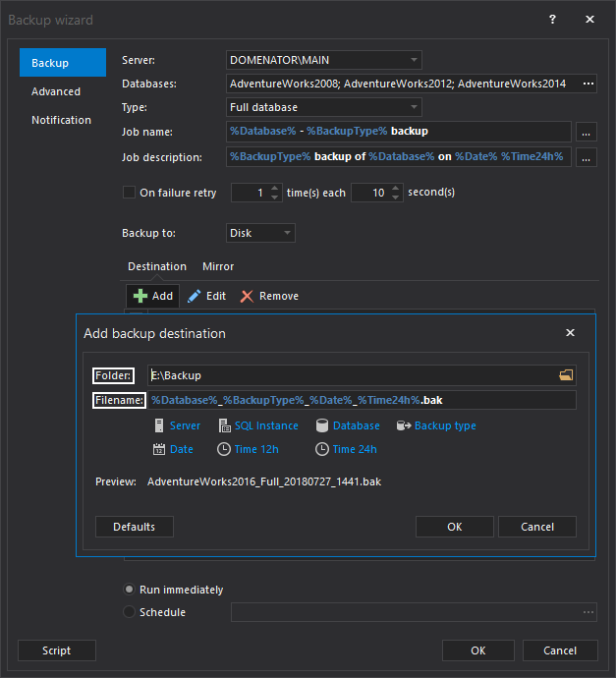Select the Run immediately option
The width and height of the screenshot is (616, 678).
pos(130,590)
